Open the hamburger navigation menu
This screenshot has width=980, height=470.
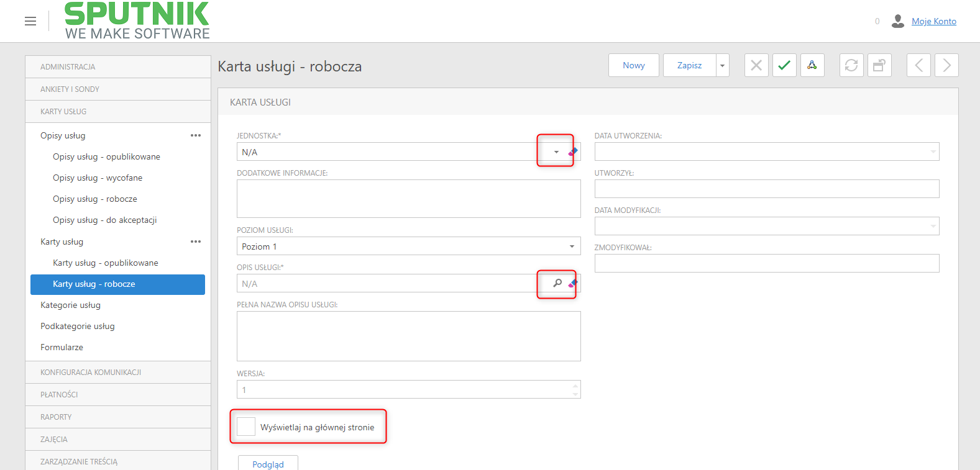click(30, 21)
